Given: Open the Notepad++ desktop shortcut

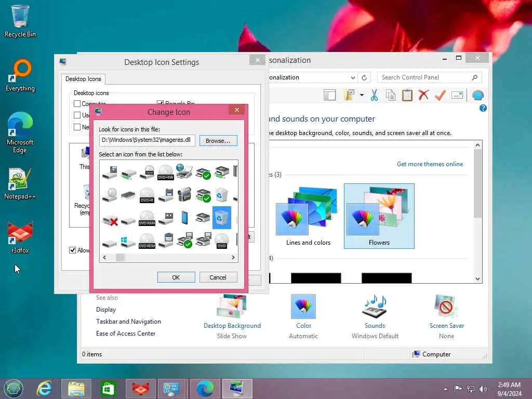Looking at the screenshot, I should (x=20, y=183).
